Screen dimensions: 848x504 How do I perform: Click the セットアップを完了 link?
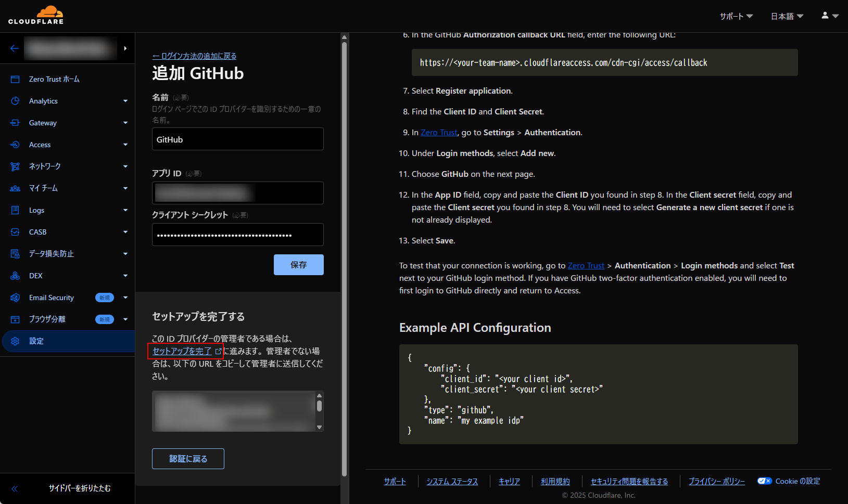pyautogui.click(x=182, y=351)
